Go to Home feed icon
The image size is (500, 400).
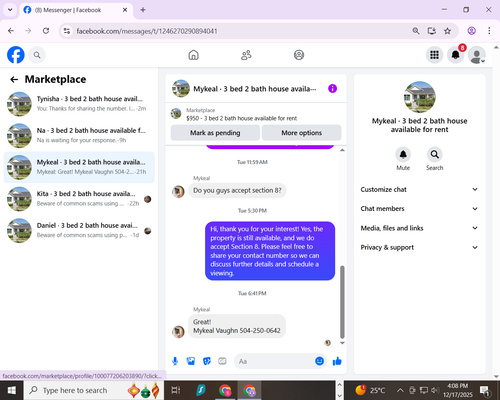(x=193, y=55)
